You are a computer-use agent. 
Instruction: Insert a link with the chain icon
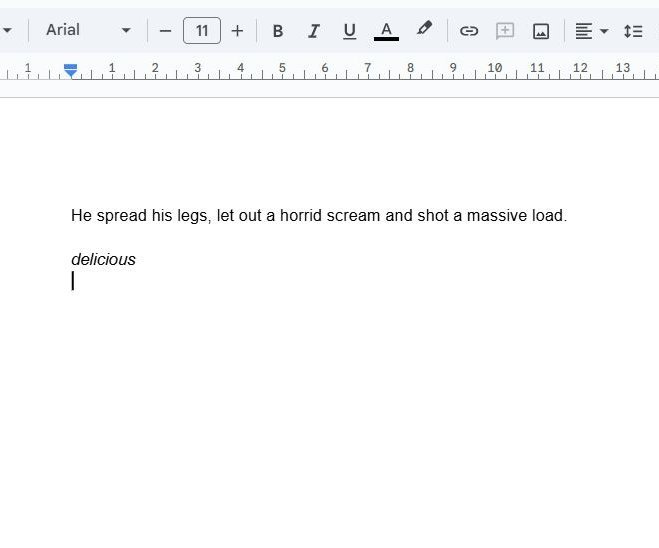tap(469, 31)
